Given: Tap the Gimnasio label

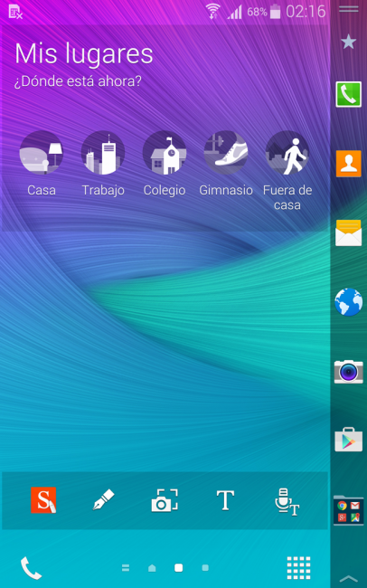Looking at the screenshot, I should coord(226,190).
